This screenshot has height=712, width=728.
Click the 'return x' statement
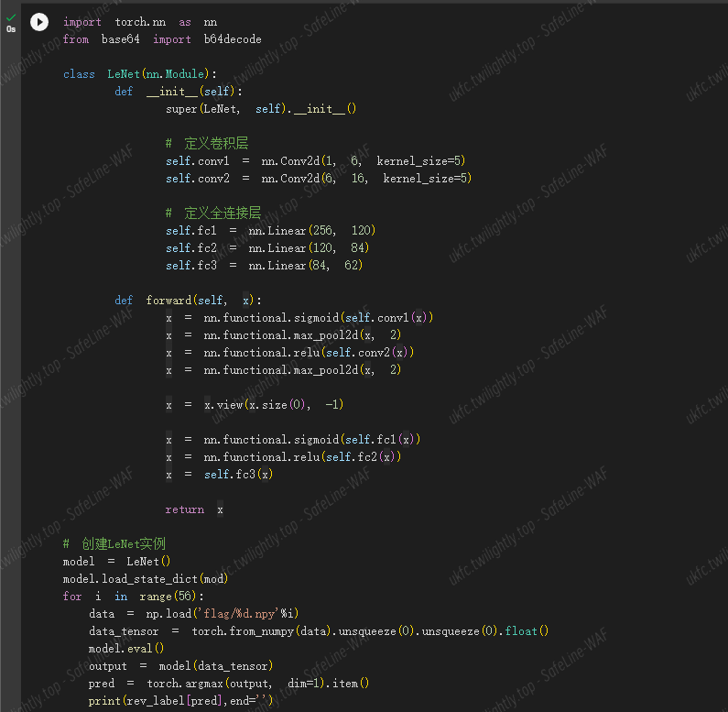point(194,509)
